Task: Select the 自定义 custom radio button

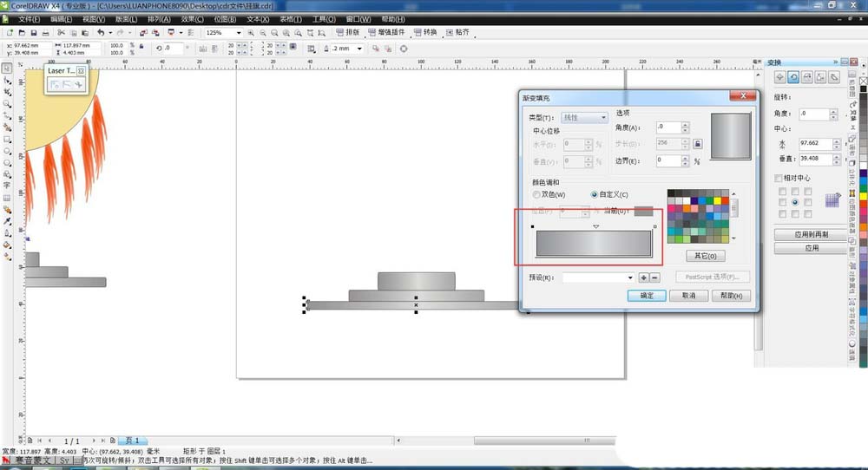Action: tap(595, 194)
